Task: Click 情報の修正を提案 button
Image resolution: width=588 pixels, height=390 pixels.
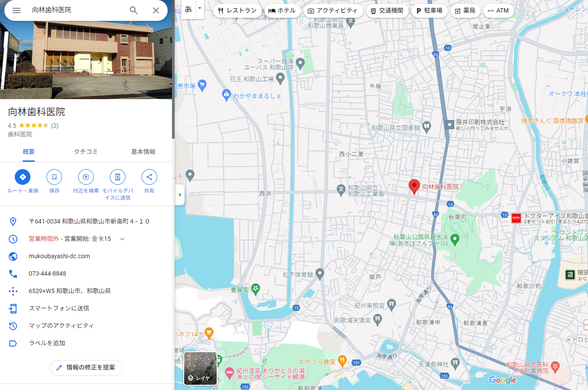Action: (86, 367)
